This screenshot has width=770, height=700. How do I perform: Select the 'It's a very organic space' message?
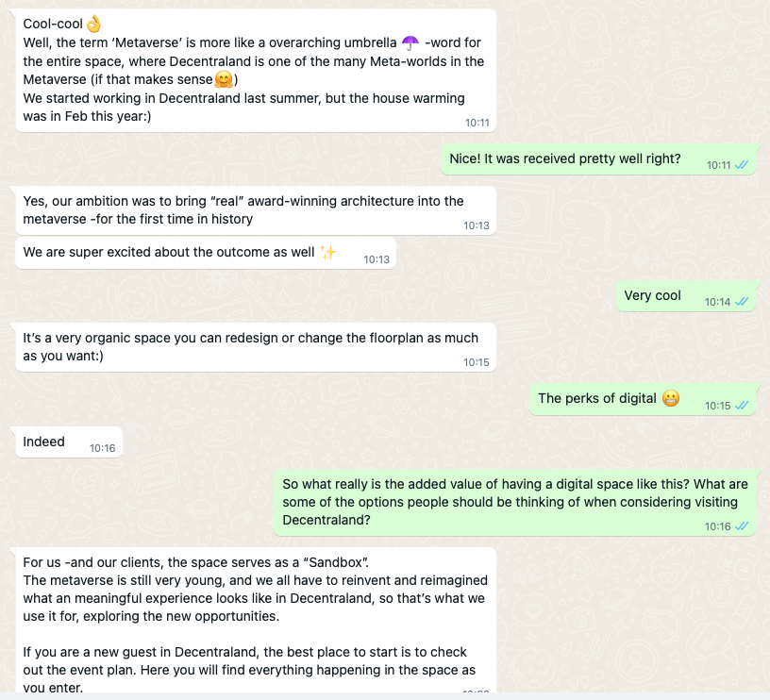pos(250,346)
